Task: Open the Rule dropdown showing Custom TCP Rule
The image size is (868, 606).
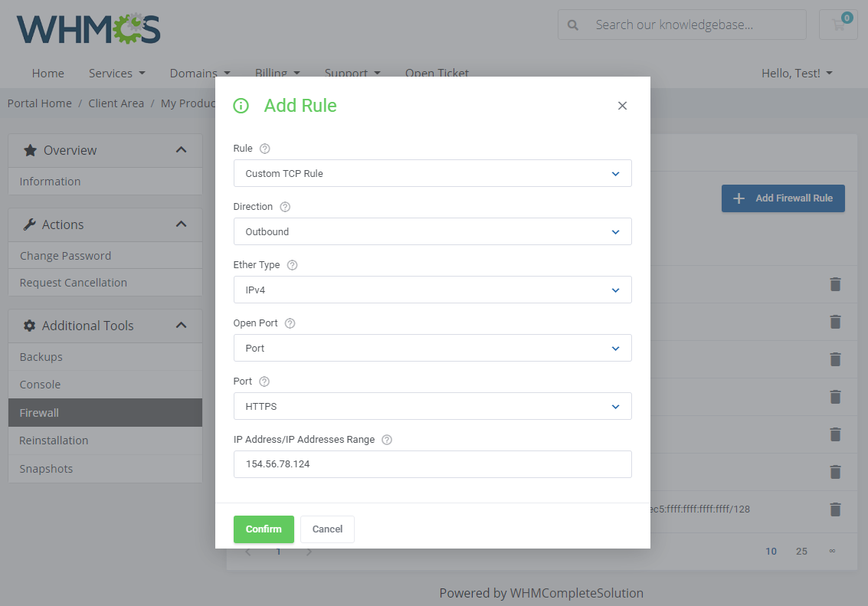Action: (433, 173)
